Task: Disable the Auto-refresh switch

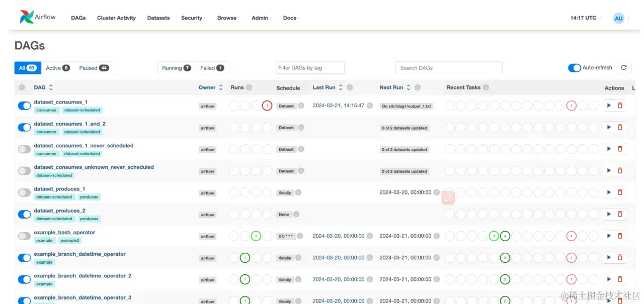Action: point(575,68)
